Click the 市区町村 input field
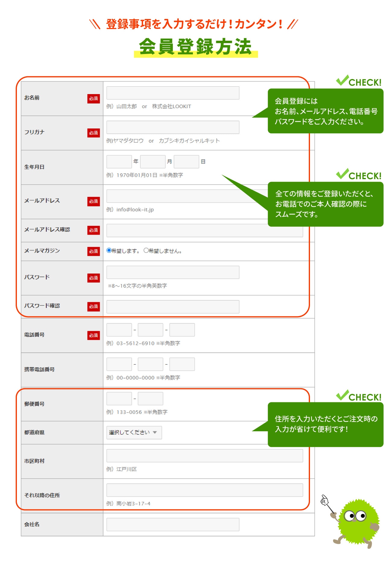This screenshot has height=567, width=392. click(205, 456)
